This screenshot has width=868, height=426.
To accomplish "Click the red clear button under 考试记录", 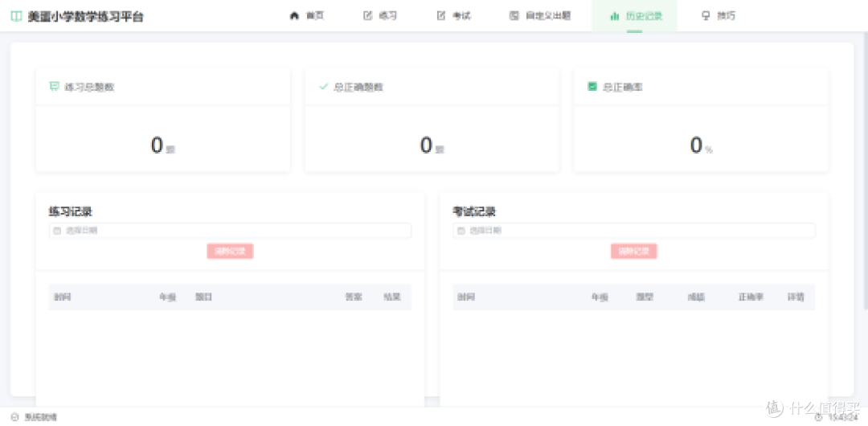I will (x=634, y=251).
